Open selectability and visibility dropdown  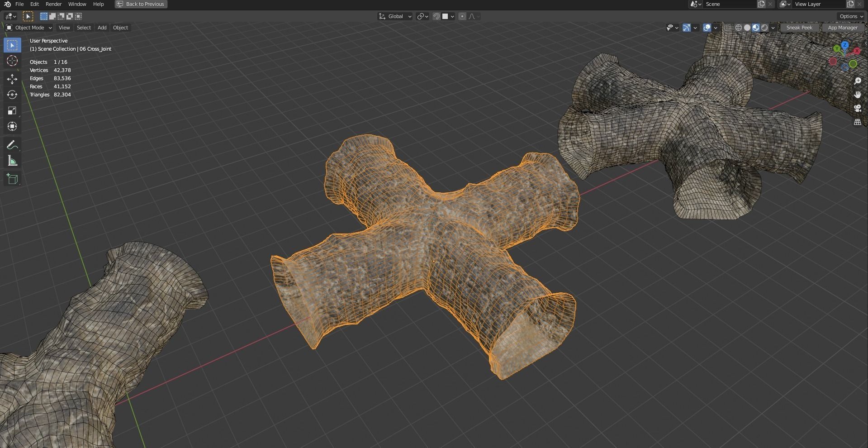point(672,28)
